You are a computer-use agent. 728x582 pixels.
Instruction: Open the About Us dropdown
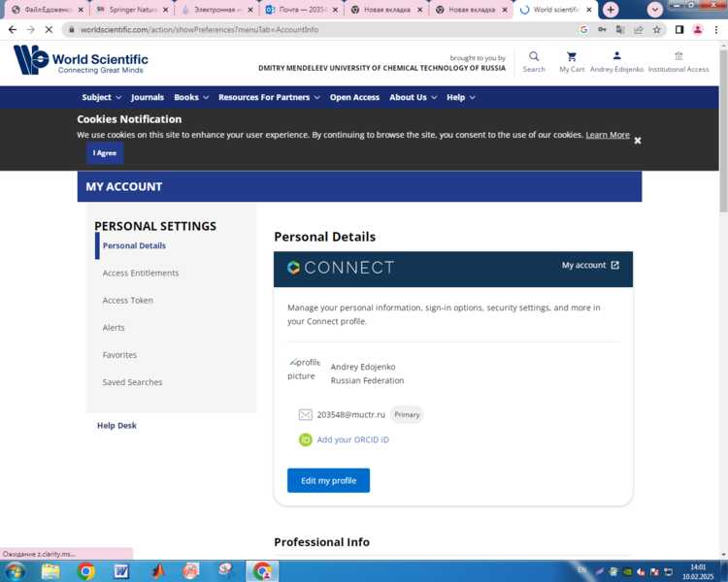click(x=413, y=97)
